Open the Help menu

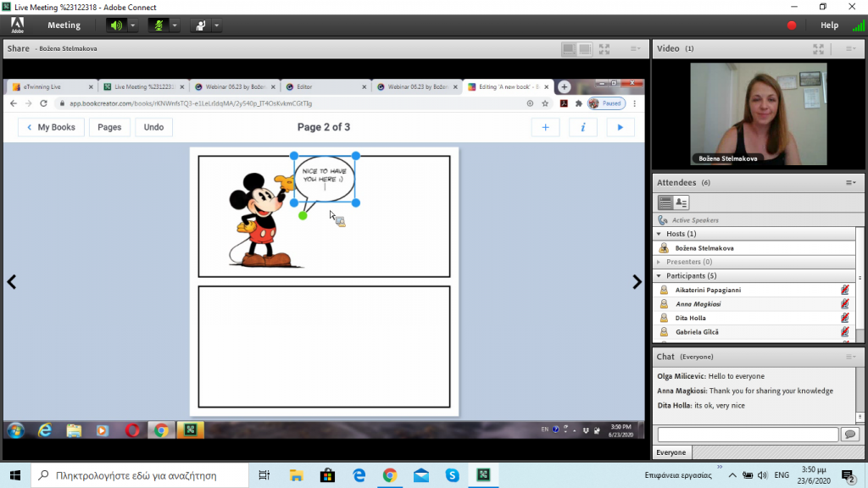point(829,25)
